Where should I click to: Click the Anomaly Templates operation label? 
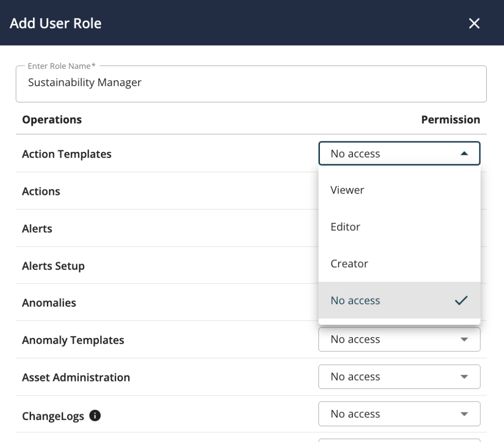pyautogui.click(x=73, y=340)
